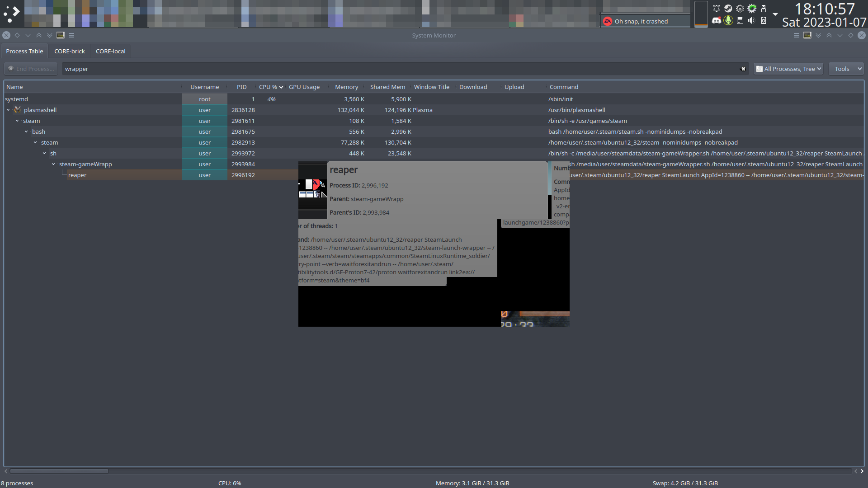Sort by the Username column header
868x488 pixels.
pos(205,87)
